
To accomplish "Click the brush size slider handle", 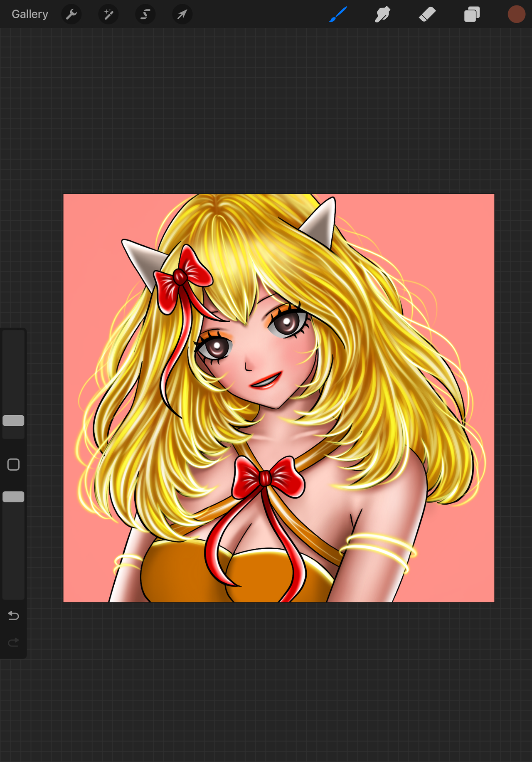I will coord(13,421).
